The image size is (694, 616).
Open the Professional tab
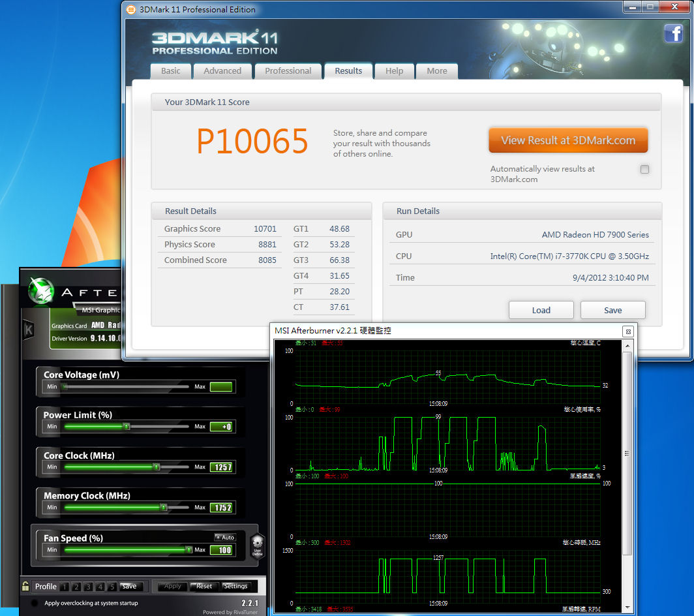point(288,71)
